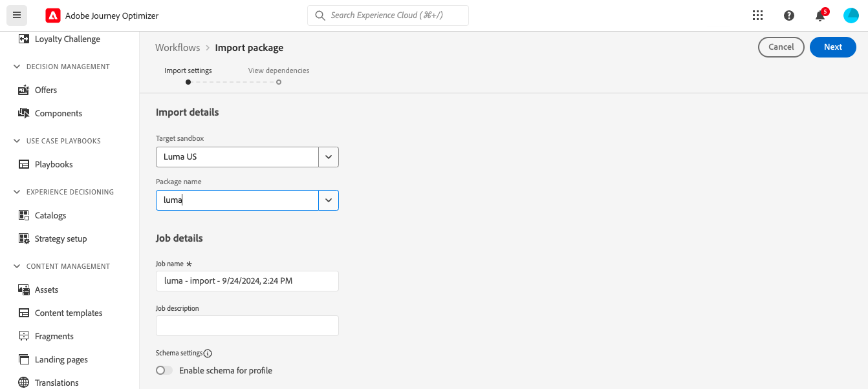This screenshot has width=868, height=389.
Task: Click the Job description field
Action: 247,326
